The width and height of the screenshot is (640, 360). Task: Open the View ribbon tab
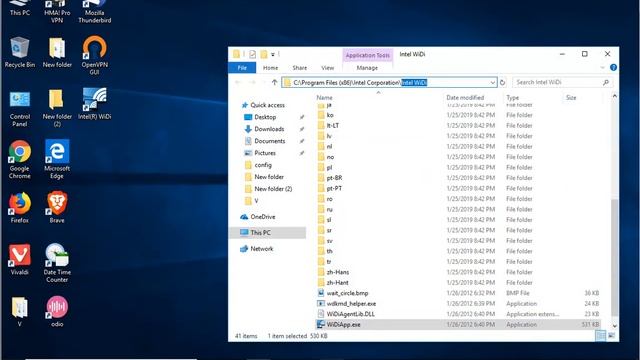point(327,68)
